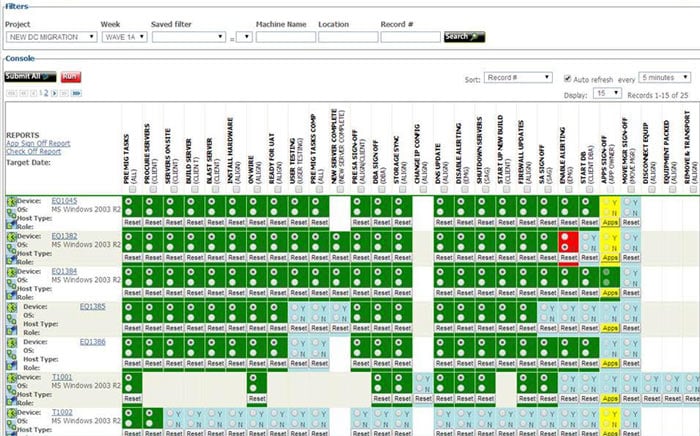Viewport: 700px width, 436px height.
Task: Click the next page arrow in pager
Action: (54, 92)
